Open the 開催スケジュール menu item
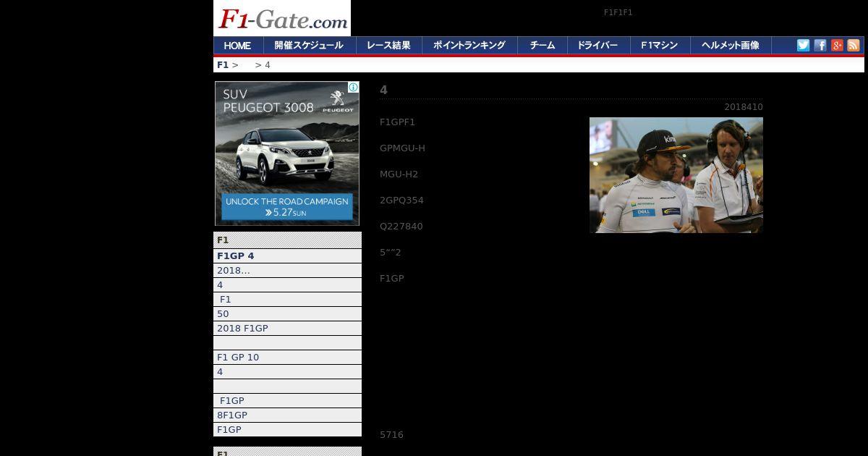Image resolution: width=868 pixels, height=456 pixels. (x=309, y=46)
